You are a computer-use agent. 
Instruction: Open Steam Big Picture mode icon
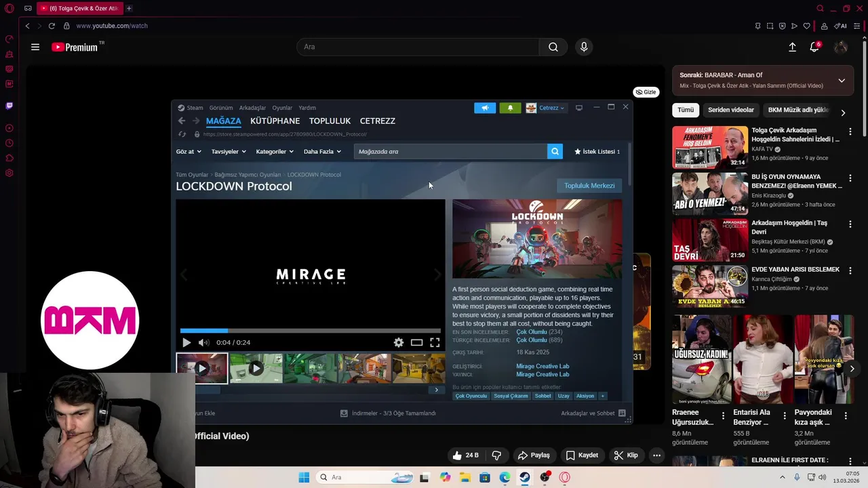click(x=578, y=108)
